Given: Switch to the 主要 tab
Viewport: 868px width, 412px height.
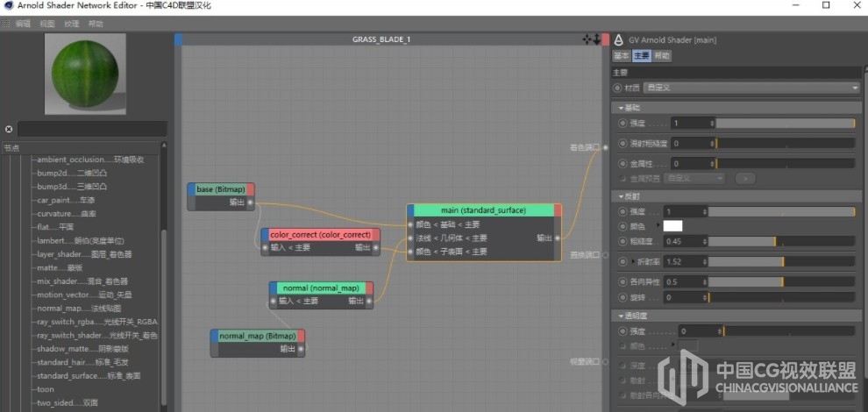Looking at the screenshot, I should tap(642, 56).
